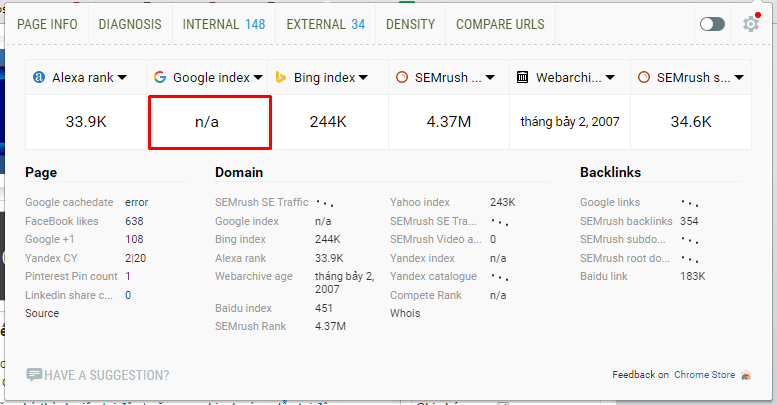Click the Compete Rank label

click(x=426, y=295)
